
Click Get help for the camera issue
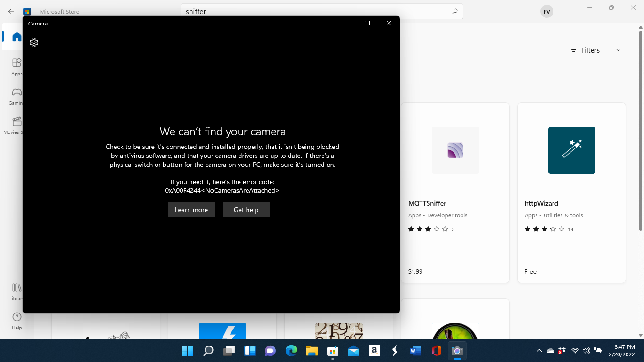[246, 209]
